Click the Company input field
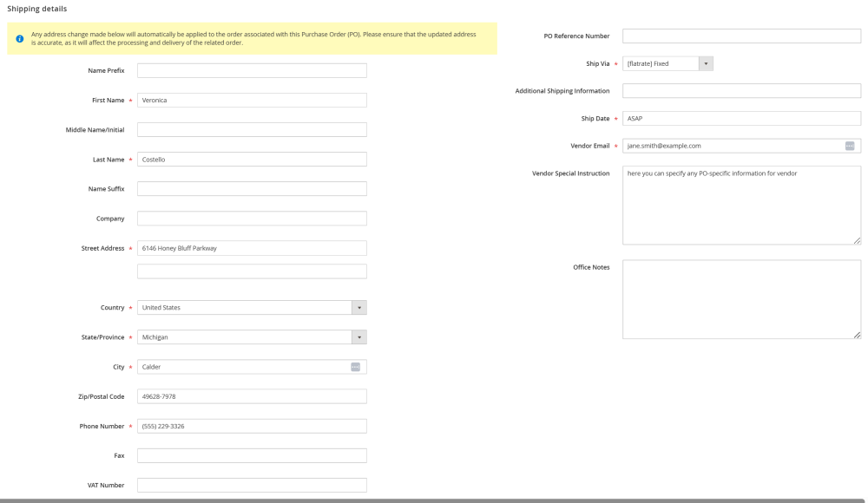 pyautogui.click(x=252, y=219)
